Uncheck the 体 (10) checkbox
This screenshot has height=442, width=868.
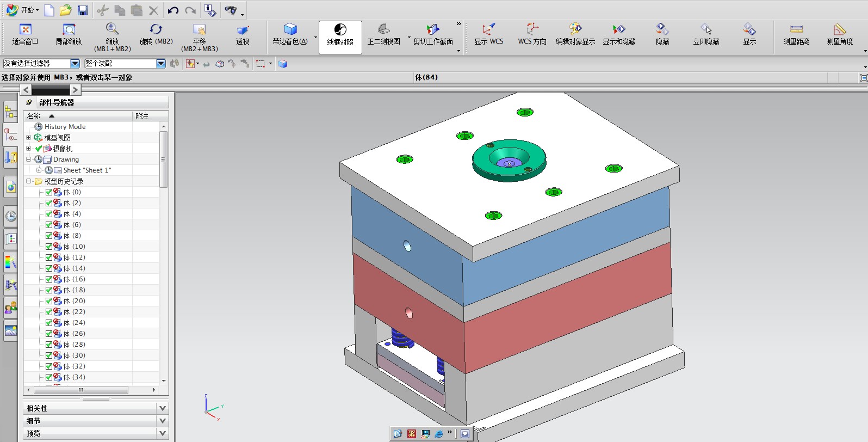click(49, 247)
